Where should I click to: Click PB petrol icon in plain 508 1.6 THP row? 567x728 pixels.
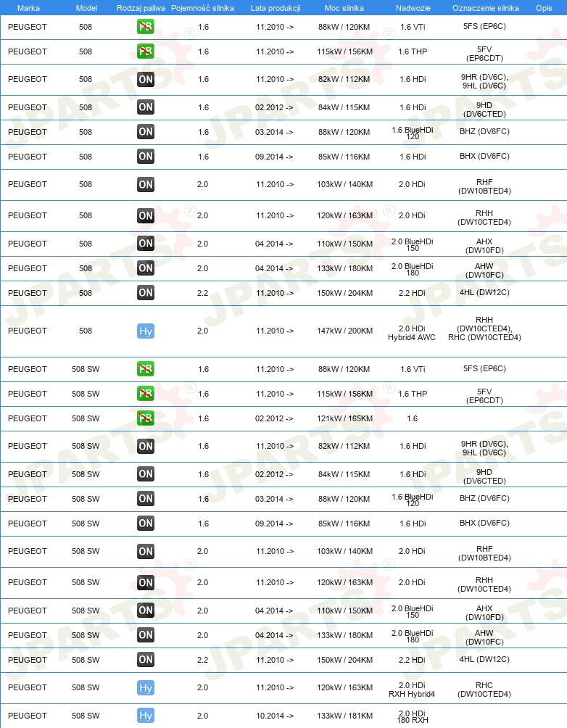pyautogui.click(x=145, y=51)
